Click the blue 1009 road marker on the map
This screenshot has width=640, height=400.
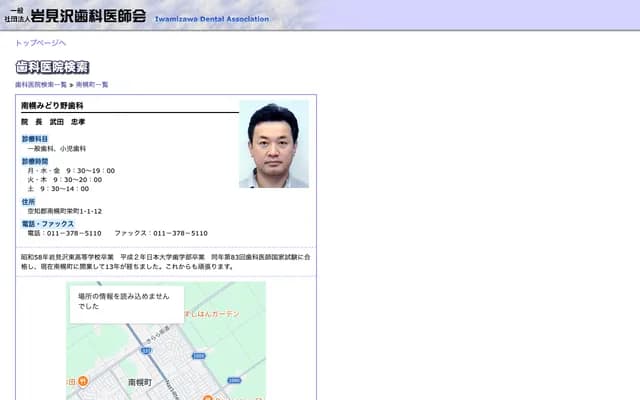tap(198, 356)
